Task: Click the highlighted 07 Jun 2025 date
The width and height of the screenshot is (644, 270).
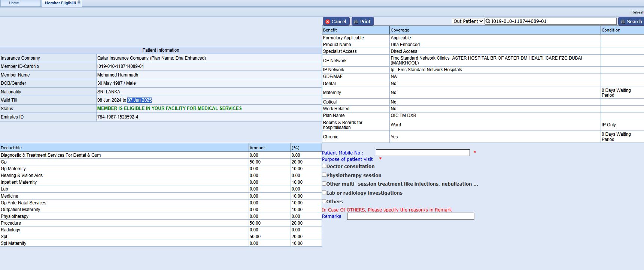Action: (139, 100)
